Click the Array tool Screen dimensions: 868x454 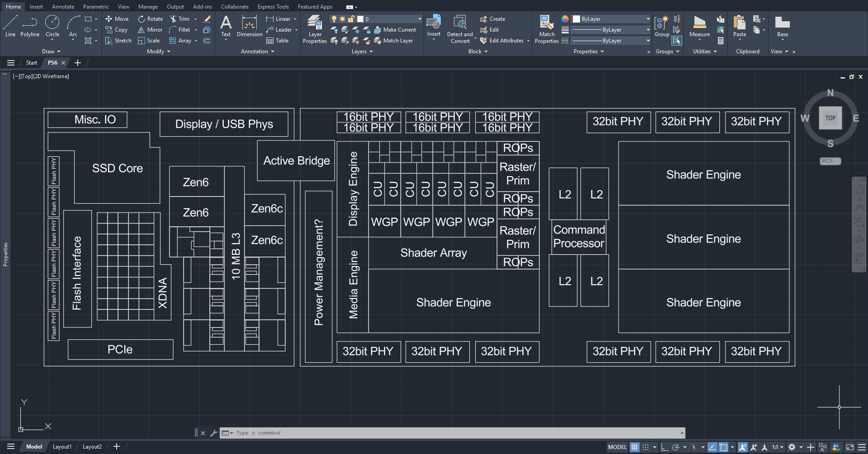pyautogui.click(x=180, y=41)
